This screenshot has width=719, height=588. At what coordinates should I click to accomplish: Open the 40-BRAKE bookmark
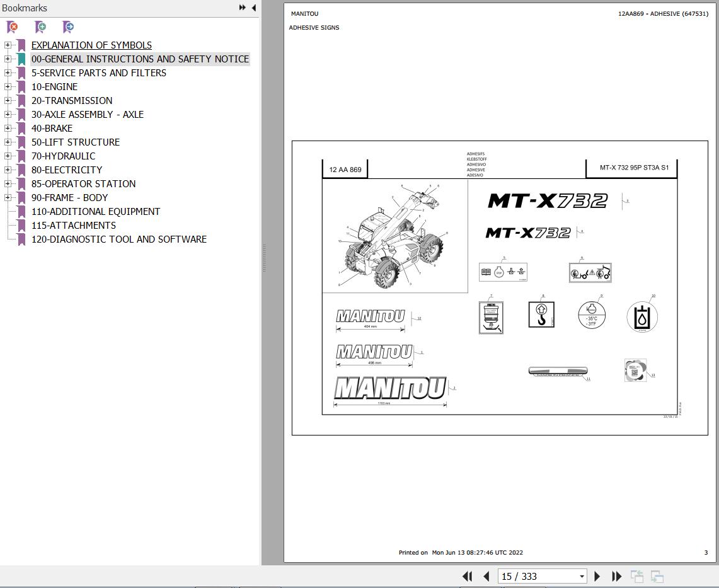point(52,129)
